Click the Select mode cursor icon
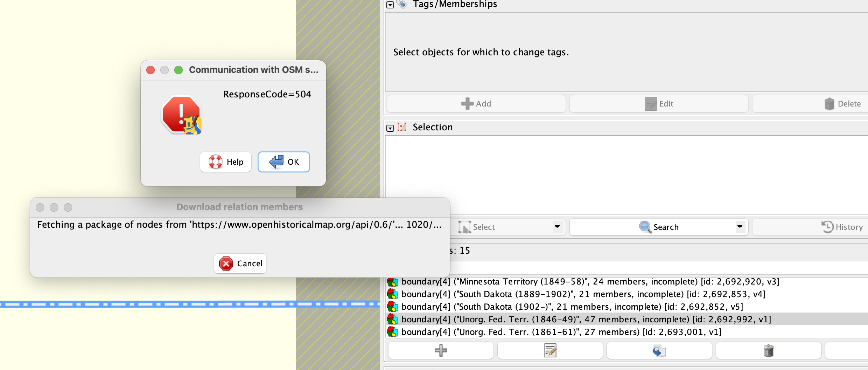Viewport: 868px width, 370px height. click(465, 227)
